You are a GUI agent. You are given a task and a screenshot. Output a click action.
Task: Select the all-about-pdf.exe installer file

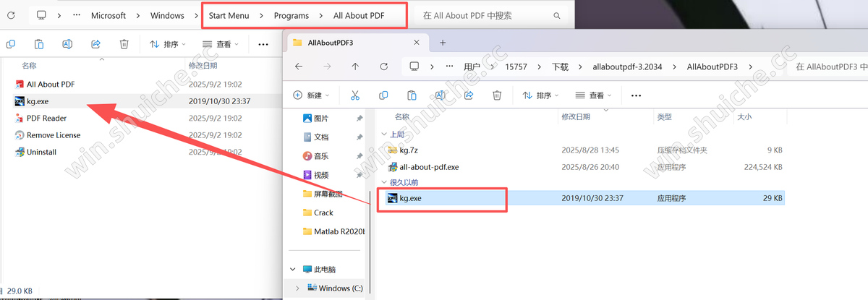point(428,167)
